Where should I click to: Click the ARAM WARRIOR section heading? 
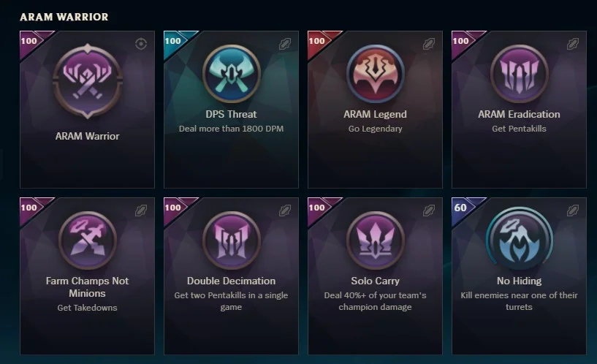click(x=64, y=17)
